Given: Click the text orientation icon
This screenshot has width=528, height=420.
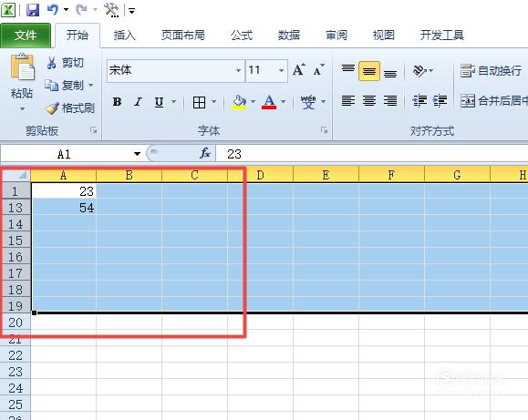Looking at the screenshot, I should tap(419, 71).
